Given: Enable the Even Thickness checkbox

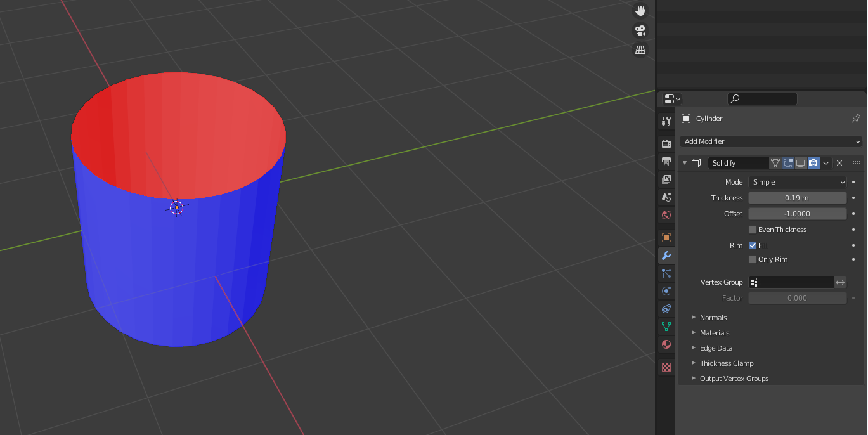Looking at the screenshot, I should (x=753, y=230).
